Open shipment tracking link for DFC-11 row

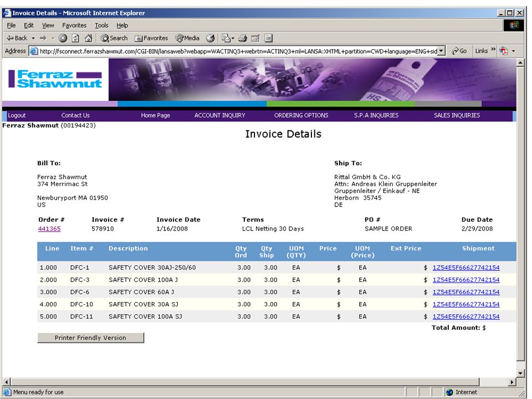click(466, 316)
